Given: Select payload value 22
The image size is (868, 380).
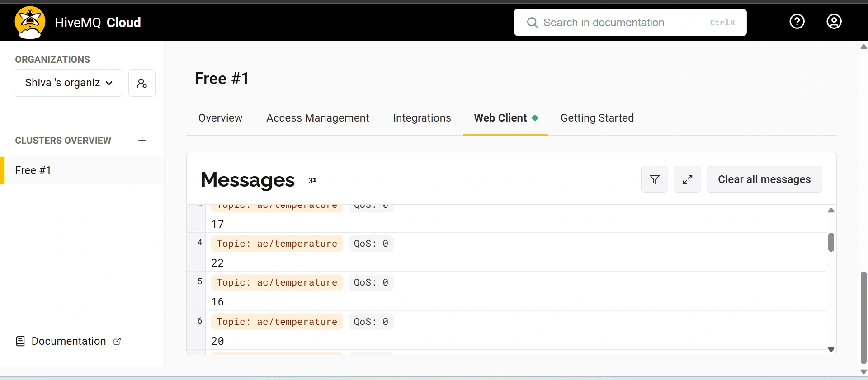Looking at the screenshot, I should pyautogui.click(x=217, y=263).
